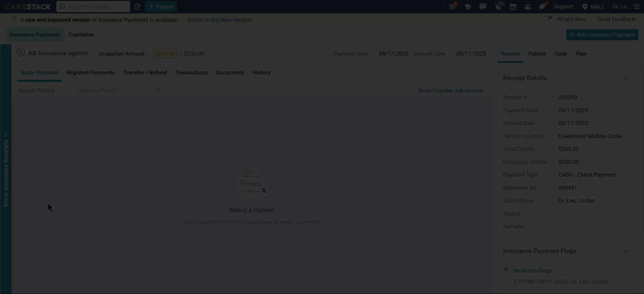Open the people group icon
Image resolution: width=644 pixels, height=294 pixels.
[x=528, y=7]
